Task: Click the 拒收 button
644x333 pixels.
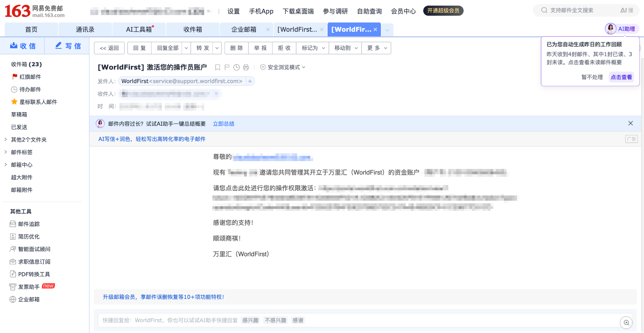Action: tap(284, 48)
